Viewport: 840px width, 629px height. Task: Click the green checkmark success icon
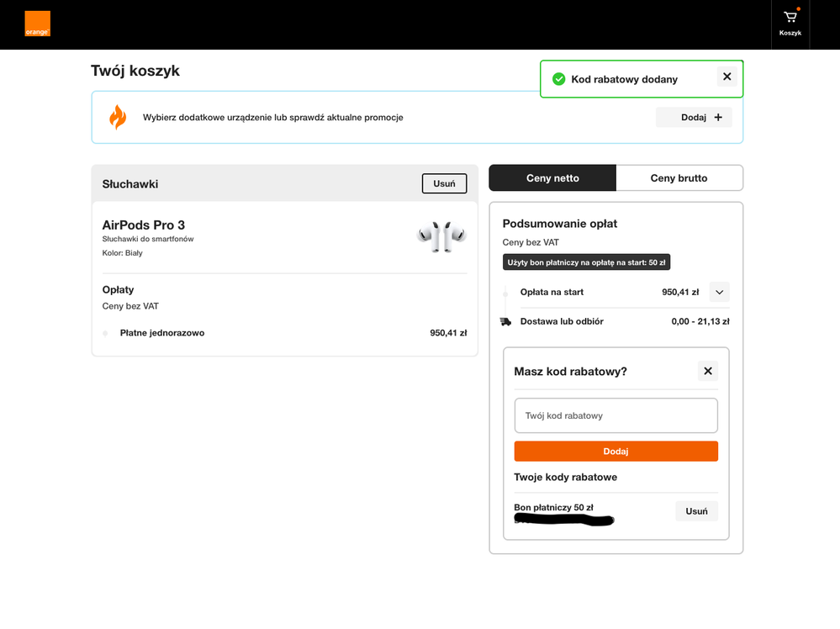click(559, 79)
